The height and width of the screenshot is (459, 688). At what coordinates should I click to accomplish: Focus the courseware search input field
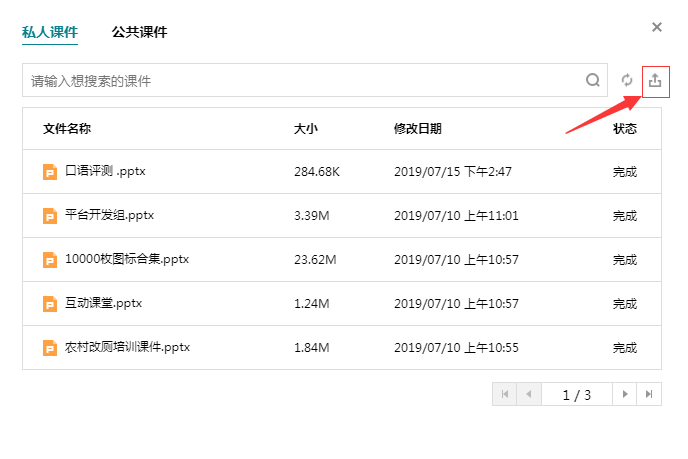pyautogui.click(x=300, y=81)
